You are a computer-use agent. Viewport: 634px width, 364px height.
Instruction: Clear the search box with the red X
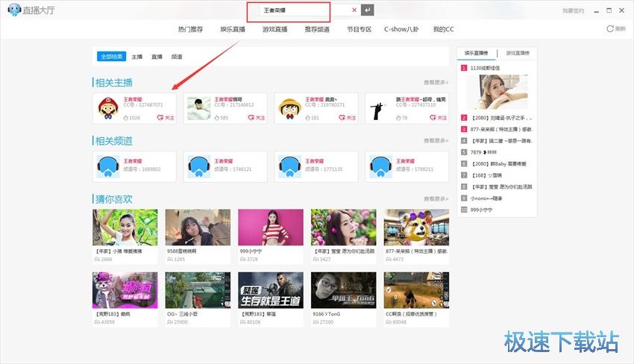354,10
